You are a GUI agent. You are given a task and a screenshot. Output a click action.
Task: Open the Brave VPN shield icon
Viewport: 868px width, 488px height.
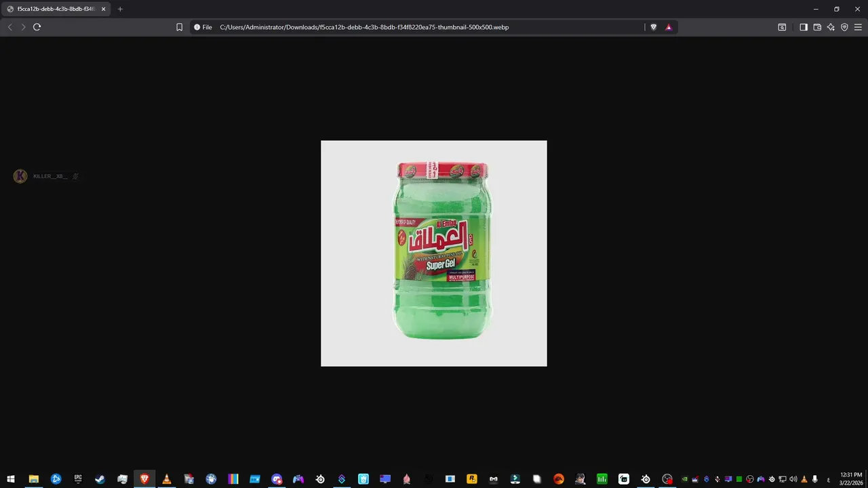844,27
